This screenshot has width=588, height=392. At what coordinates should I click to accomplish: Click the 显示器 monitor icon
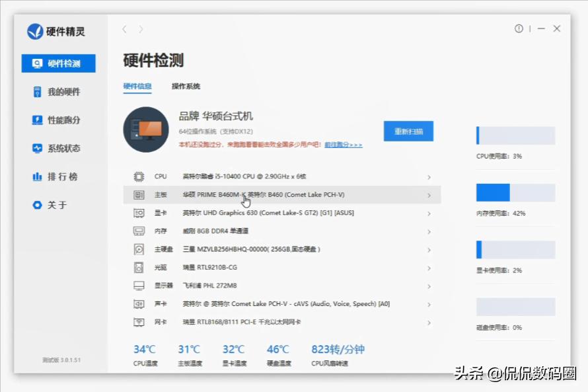(x=137, y=286)
